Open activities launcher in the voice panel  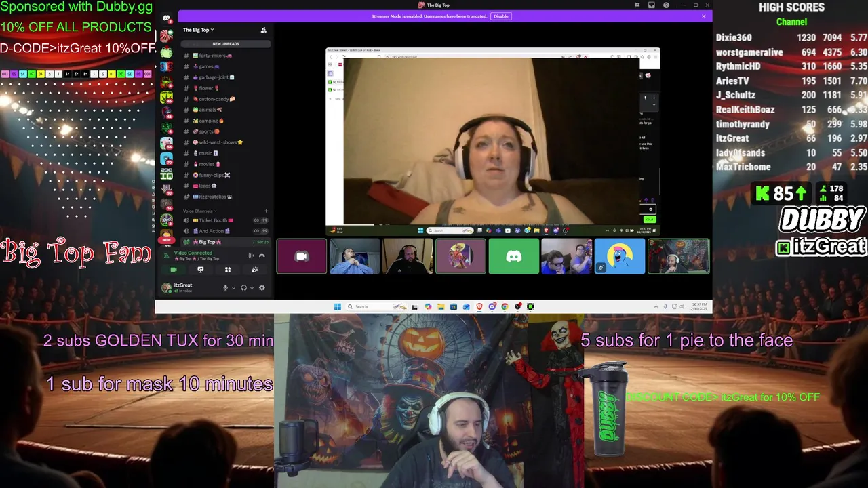coord(228,270)
